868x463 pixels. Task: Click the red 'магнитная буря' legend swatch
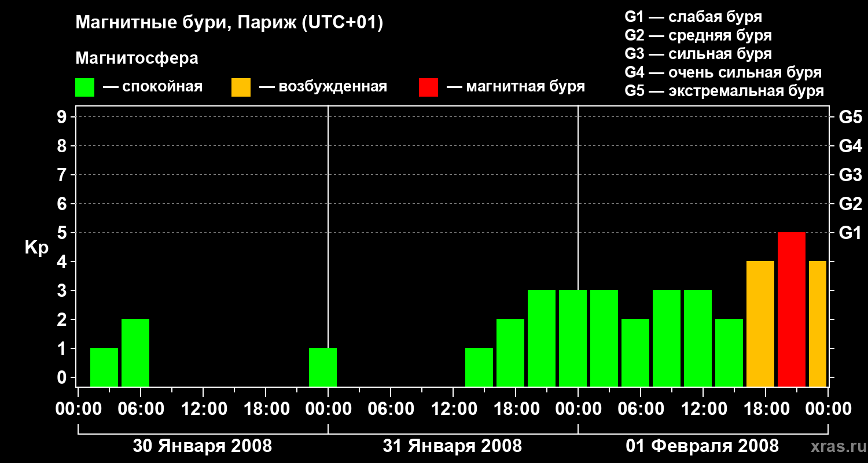pos(428,87)
